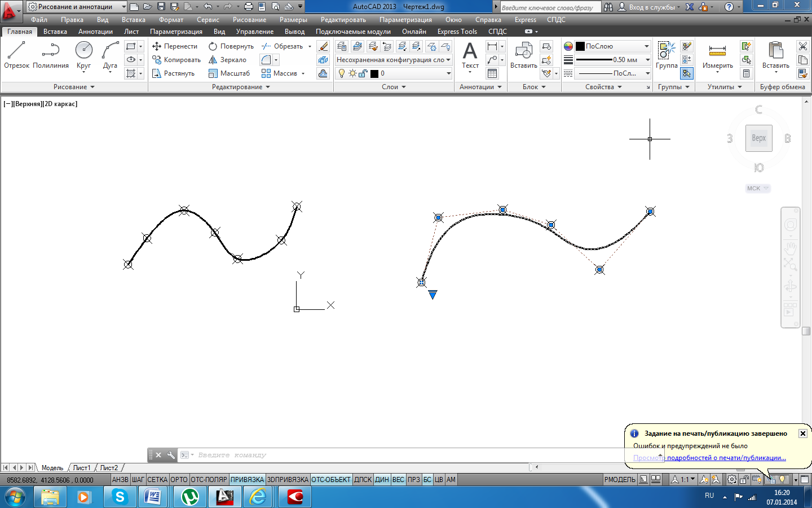812x508 pixels.
Task: Open print/publish details link
Action: click(x=709, y=458)
